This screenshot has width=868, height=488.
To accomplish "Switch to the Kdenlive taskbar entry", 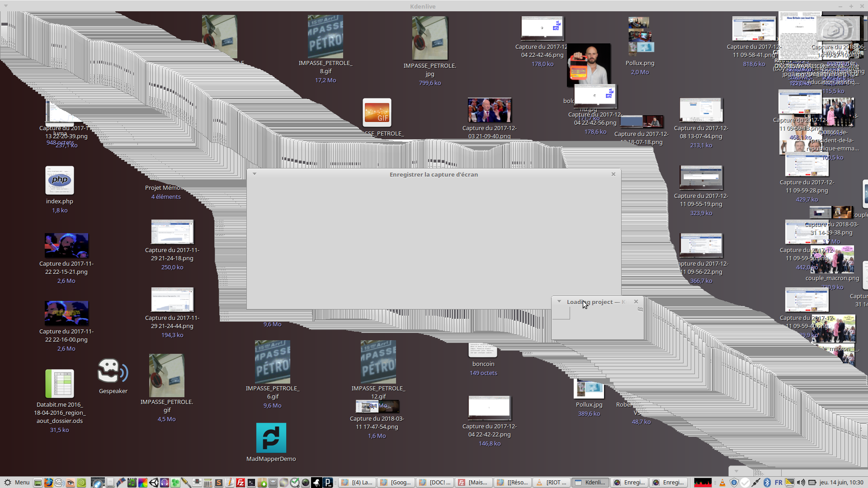I will [x=590, y=483].
